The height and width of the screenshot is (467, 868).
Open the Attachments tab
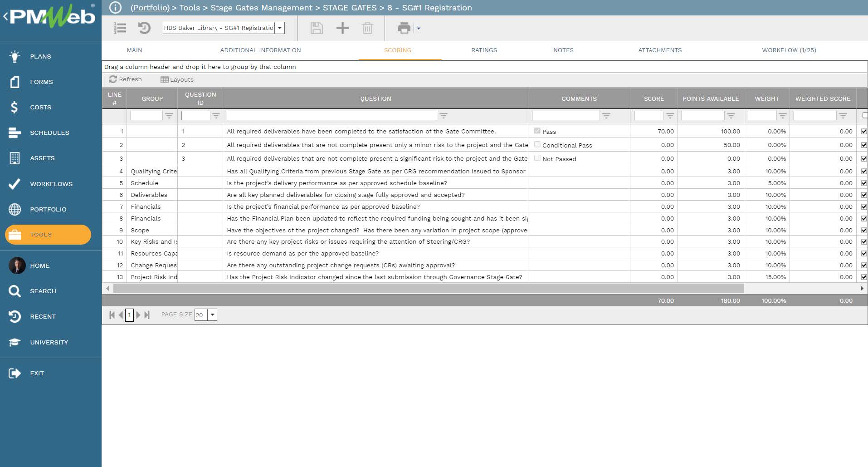click(660, 50)
